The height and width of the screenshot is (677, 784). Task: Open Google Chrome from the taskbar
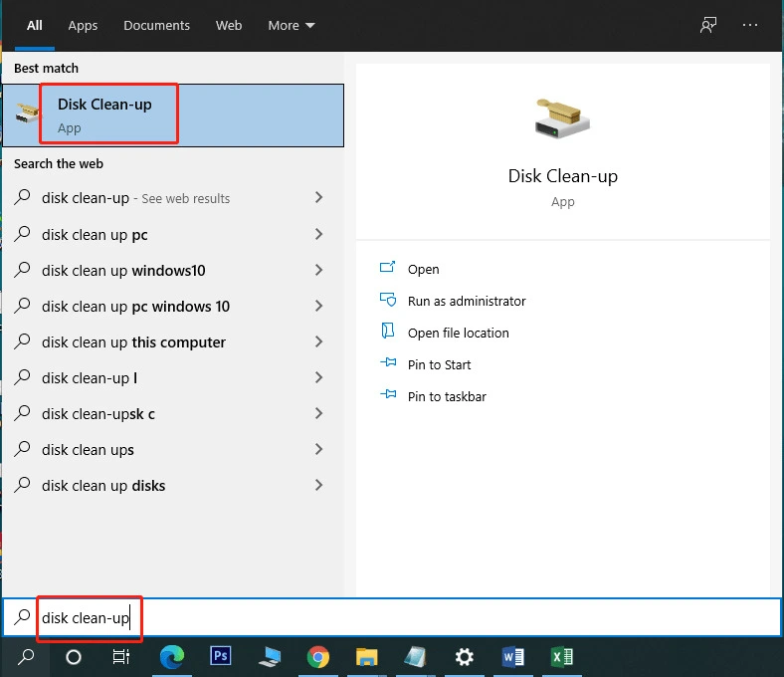318,657
